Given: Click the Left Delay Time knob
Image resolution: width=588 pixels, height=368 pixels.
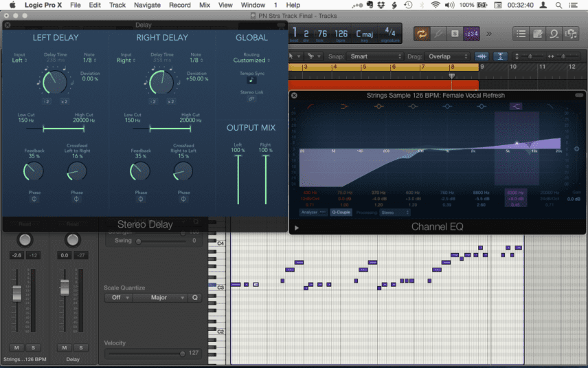Looking at the screenshot, I should coord(55,82).
